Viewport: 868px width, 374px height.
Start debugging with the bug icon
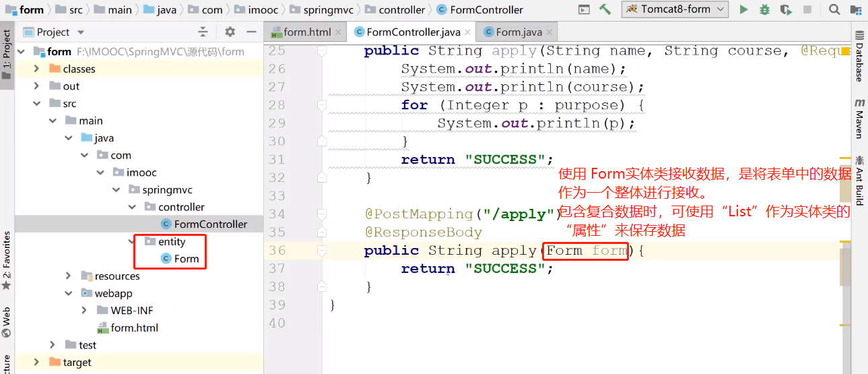pos(764,9)
